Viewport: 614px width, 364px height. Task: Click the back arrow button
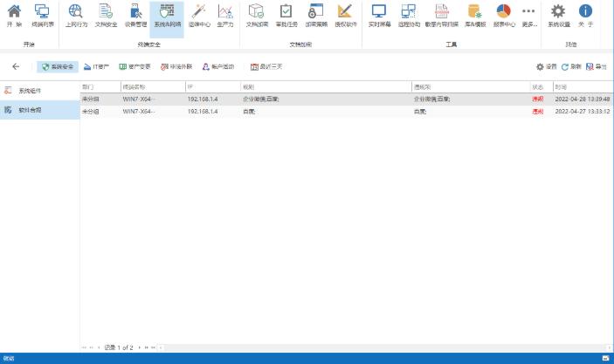click(x=16, y=66)
